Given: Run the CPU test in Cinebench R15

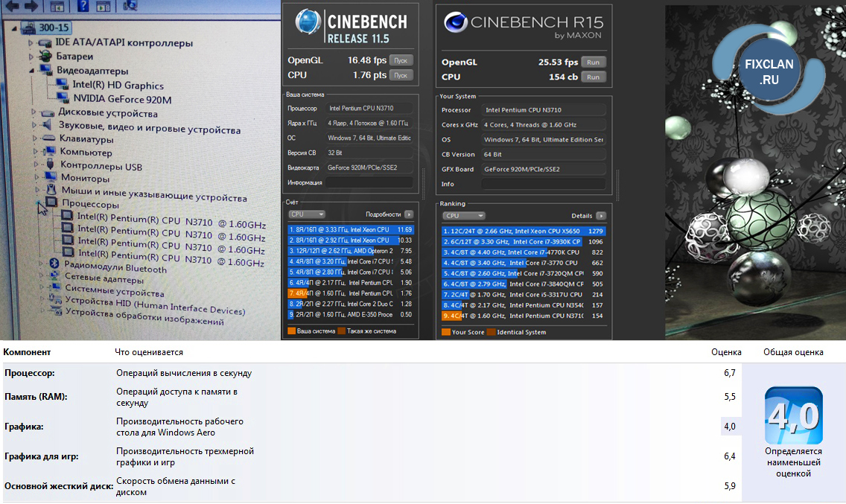Looking at the screenshot, I should tap(593, 77).
